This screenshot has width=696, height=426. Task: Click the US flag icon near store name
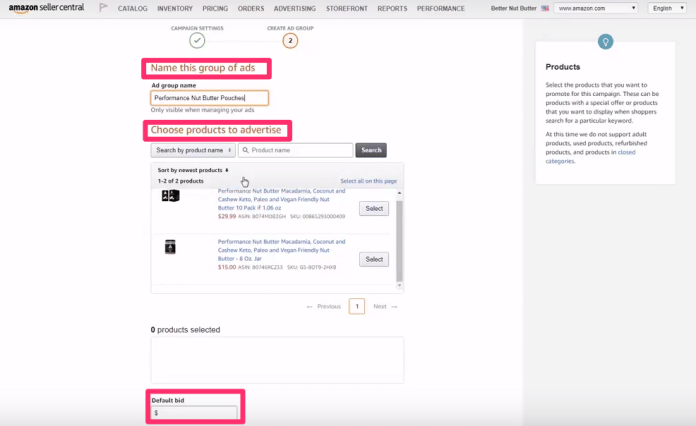544,8
